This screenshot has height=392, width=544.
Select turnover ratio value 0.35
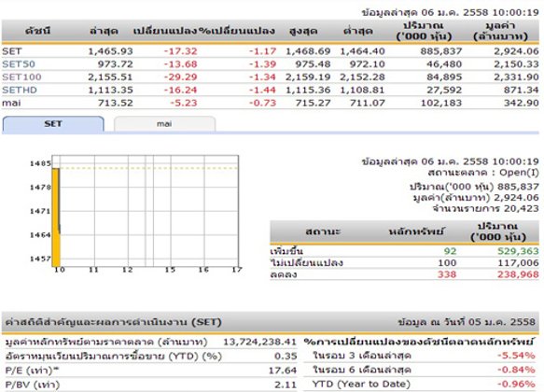pyautogui.click(x=286, y=357)
